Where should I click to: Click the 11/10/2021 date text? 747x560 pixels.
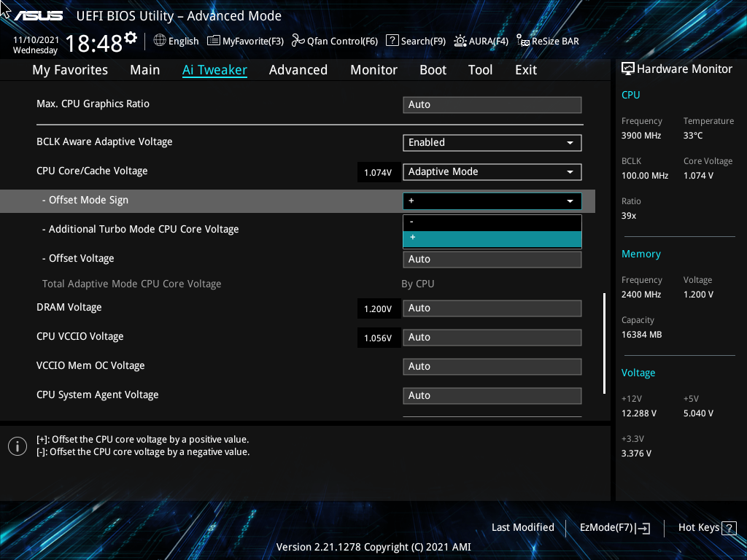(x=36, y=40)
